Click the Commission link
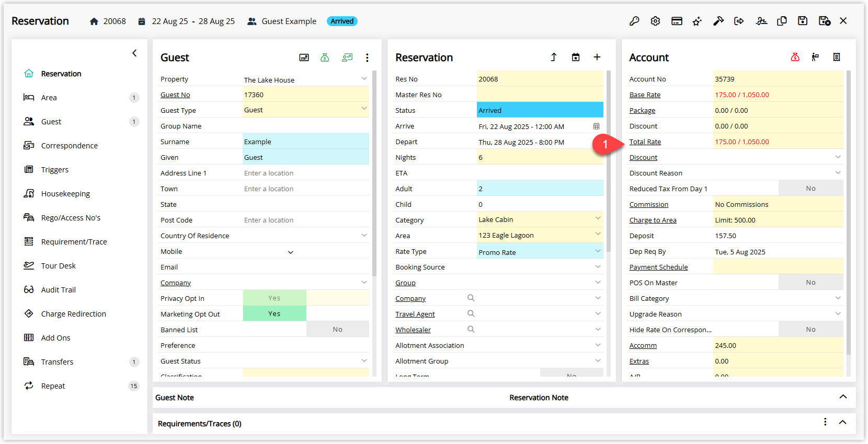Viewport: 868px width, 444px height. point(648,204)
